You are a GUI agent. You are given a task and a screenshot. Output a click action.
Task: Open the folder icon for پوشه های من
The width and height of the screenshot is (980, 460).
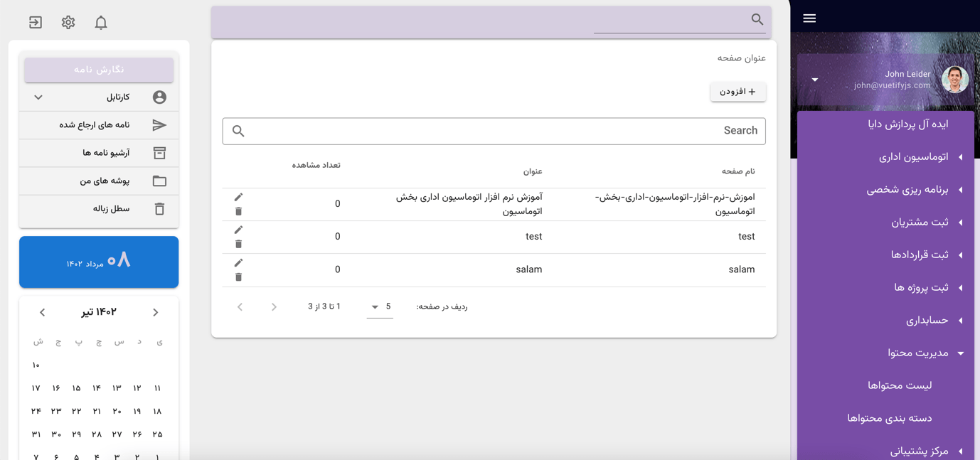(159, 180)
